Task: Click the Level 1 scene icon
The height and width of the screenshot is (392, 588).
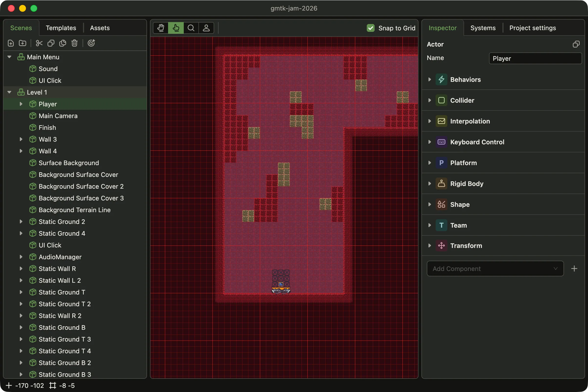Action: click(21, 92)
